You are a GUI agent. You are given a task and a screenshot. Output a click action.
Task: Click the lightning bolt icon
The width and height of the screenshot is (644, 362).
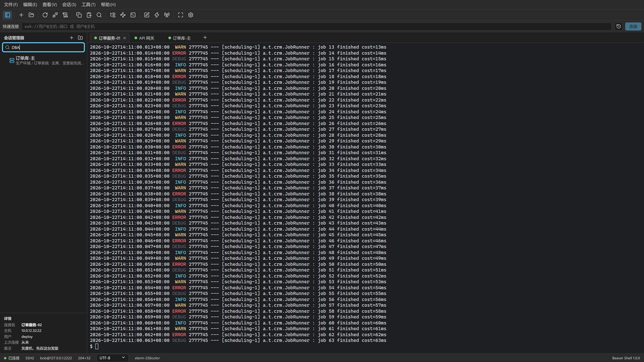click(157, 15)
